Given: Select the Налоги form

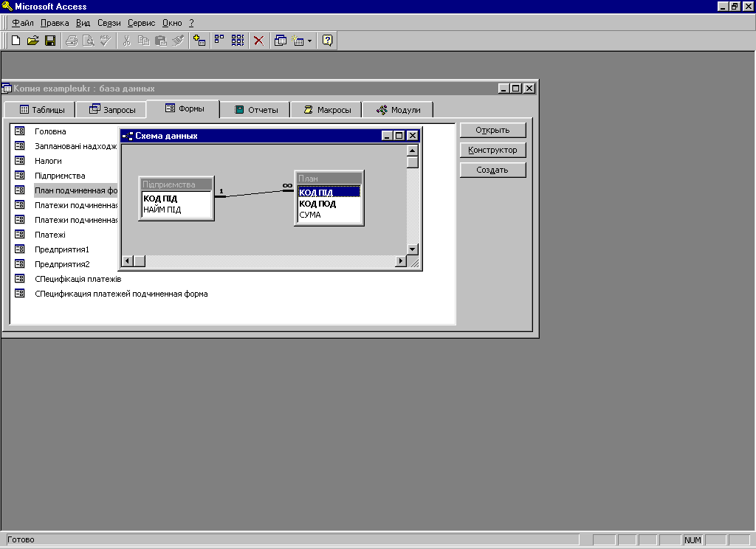Looking at the screenshot, I should (x=48, y=161).
